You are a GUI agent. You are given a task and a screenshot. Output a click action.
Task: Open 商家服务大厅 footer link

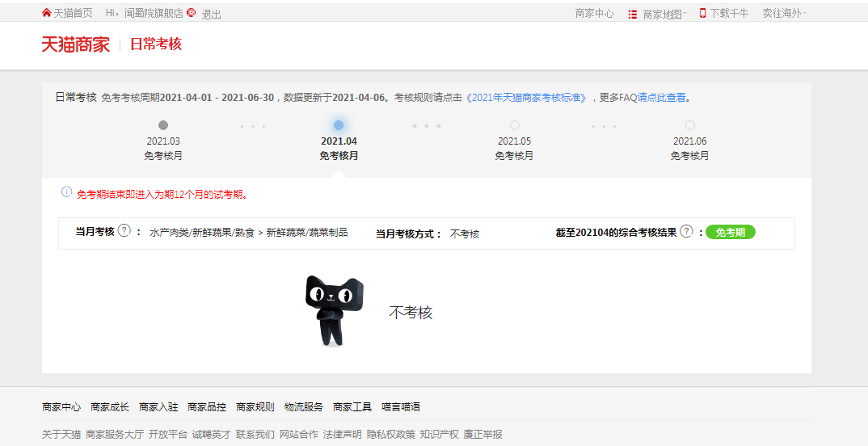coord(115,435)
